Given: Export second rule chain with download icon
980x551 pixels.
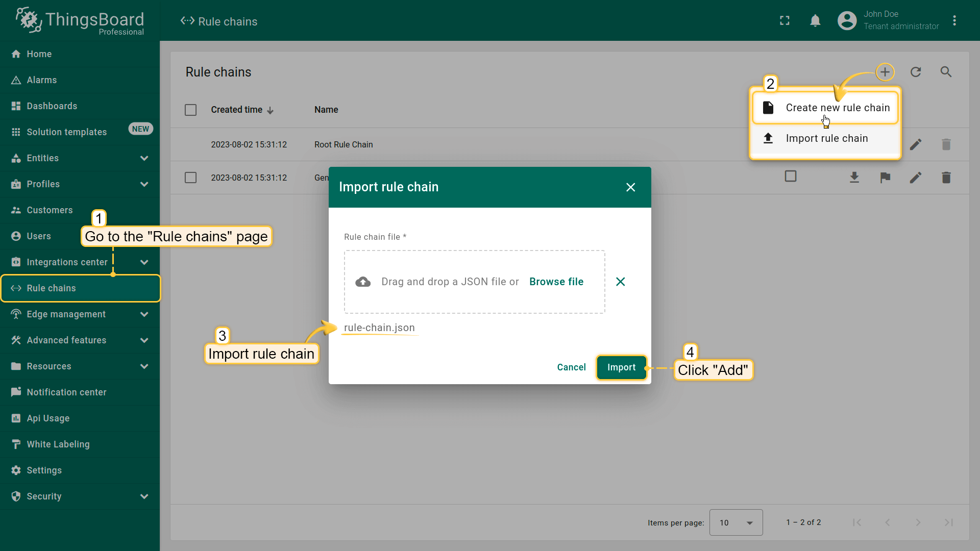Looking at the screenshot, I should coord(854,178).
